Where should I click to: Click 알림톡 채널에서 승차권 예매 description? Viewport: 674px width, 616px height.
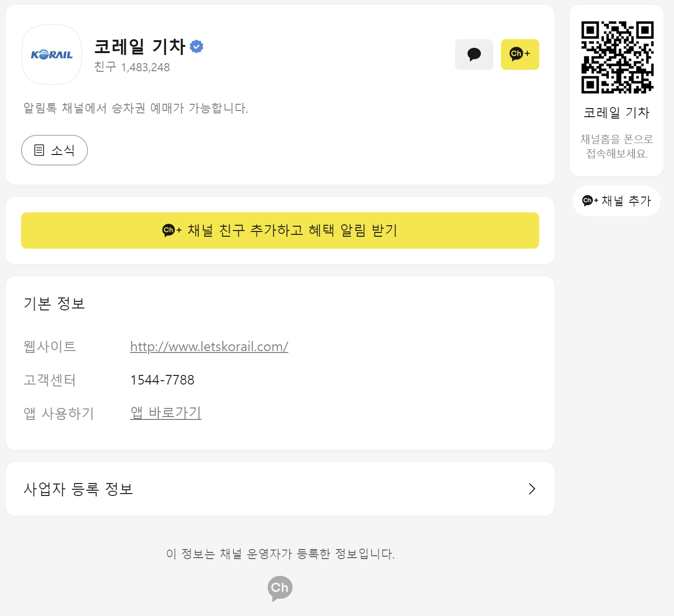pyautogui.click(x=136, y=108)
